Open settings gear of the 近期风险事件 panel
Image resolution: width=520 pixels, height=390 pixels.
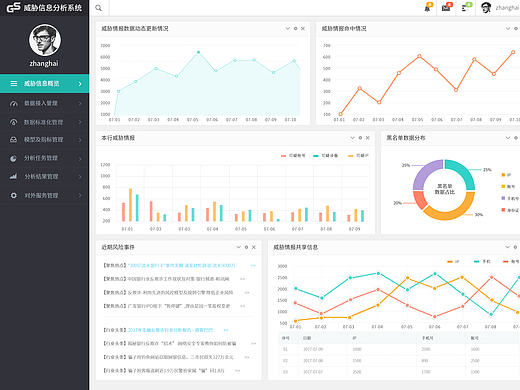click(x=246, y=247)
